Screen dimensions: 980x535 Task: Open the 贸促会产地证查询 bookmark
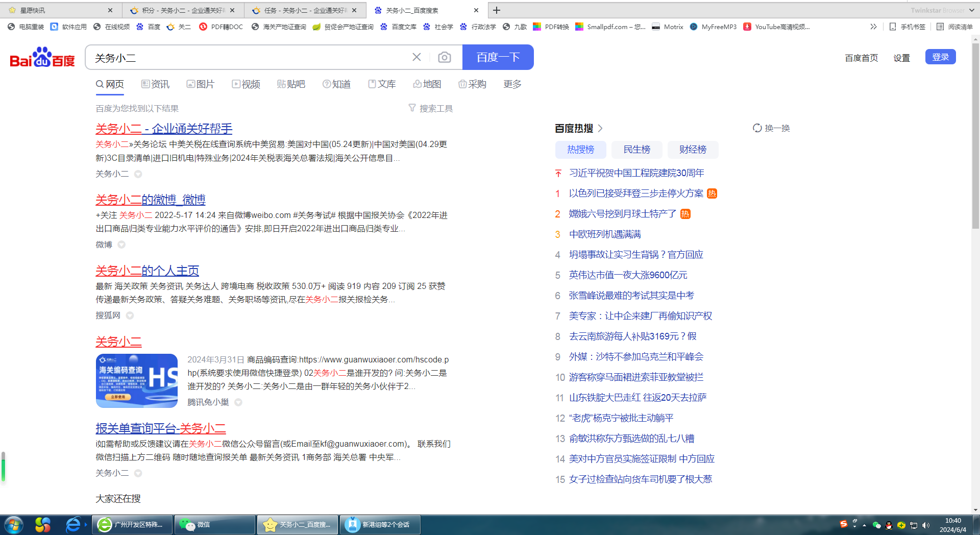(x=343, y=27)
